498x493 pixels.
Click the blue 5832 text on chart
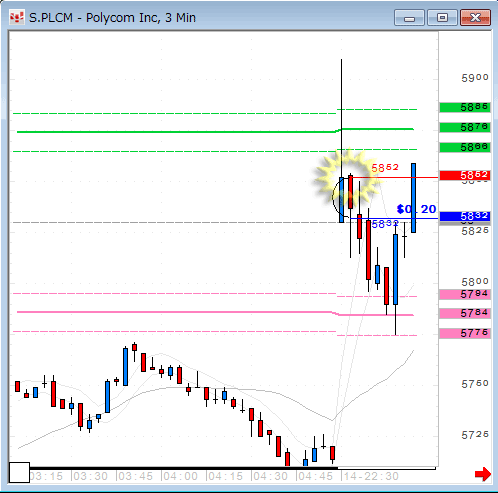click(385, 224)
